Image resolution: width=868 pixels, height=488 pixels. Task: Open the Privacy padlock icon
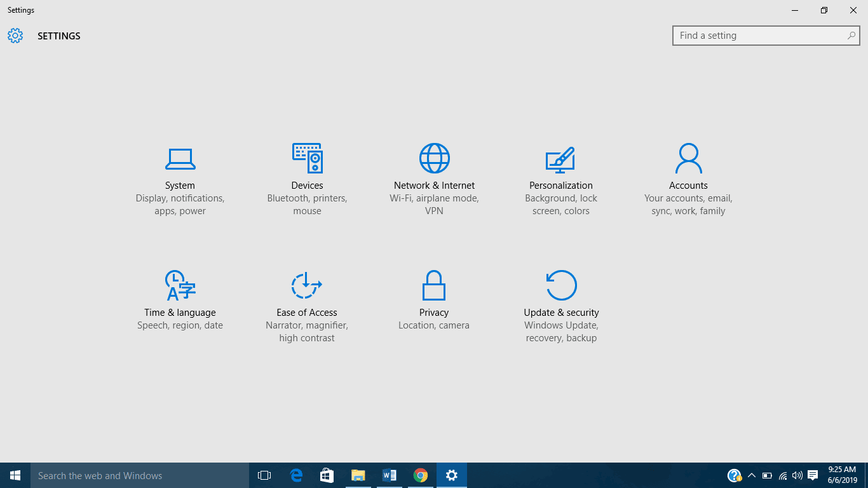pos(434,285)
